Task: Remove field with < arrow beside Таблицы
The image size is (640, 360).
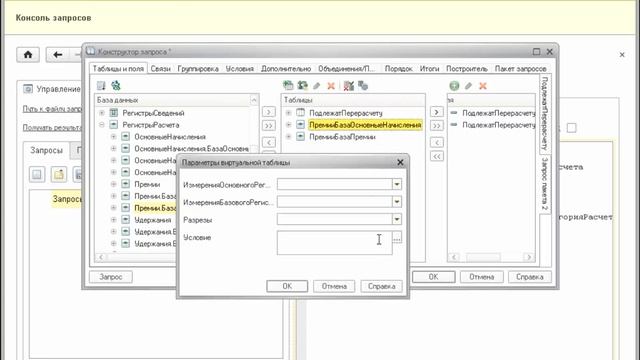Action: click(437, 142)
